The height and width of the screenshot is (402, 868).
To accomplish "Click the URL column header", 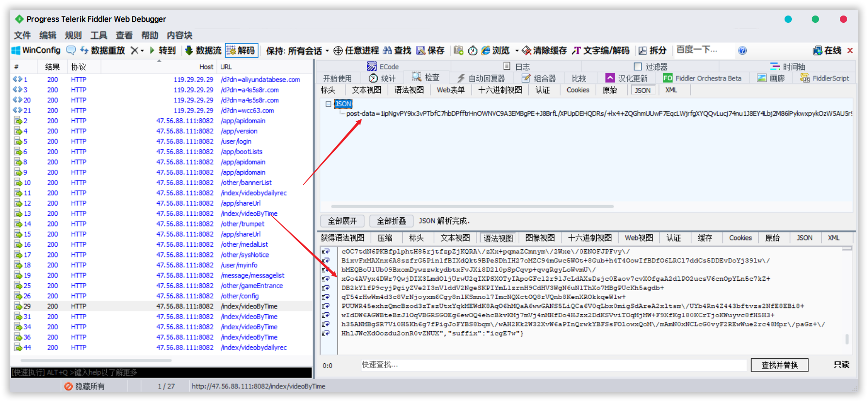I will (226, 67).
